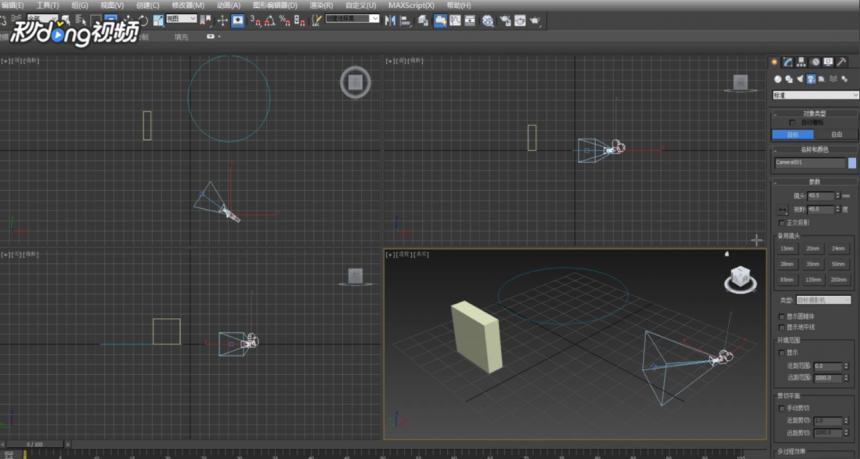Open the Render Setup icon
860x459 pixels.
point(505,21)
